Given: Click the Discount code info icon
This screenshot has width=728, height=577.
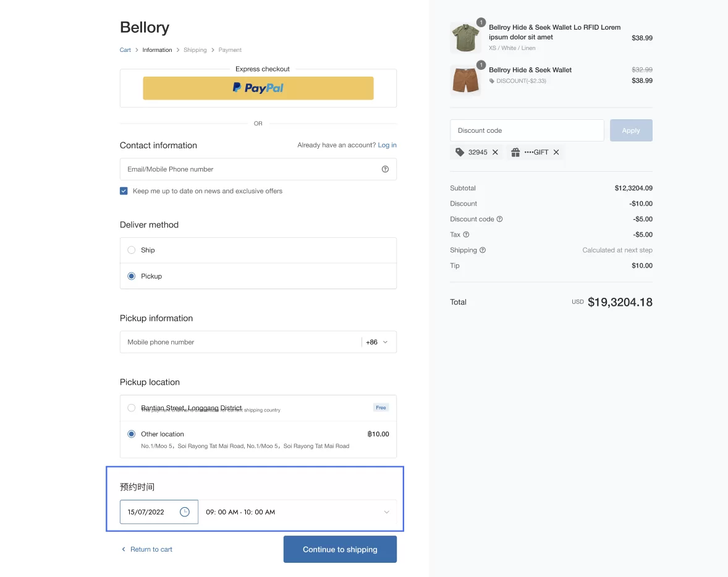Looking at the screenshot, I should tap(500, 219).
